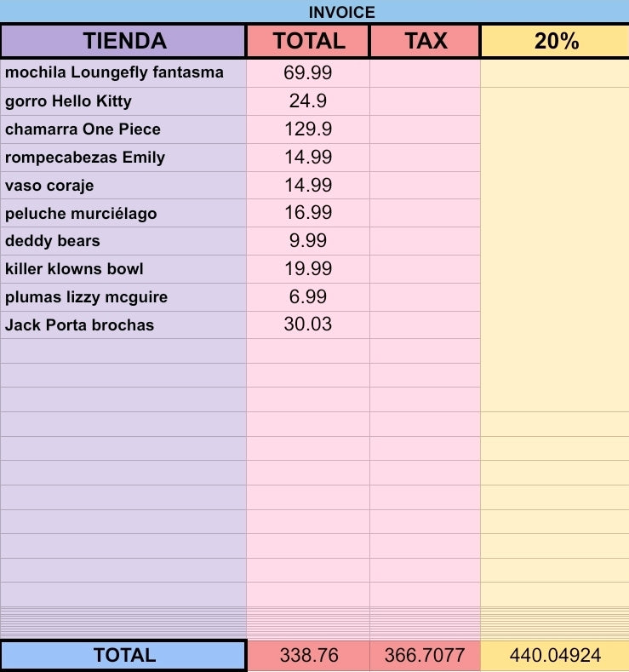
Task: Select the TAX header cell
Action: pos(426,41)
